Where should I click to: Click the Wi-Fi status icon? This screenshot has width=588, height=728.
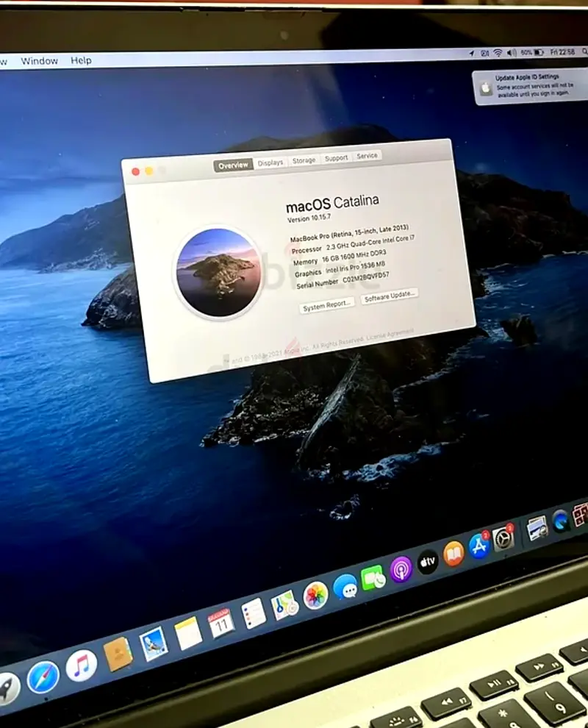(x=498, y=53)
